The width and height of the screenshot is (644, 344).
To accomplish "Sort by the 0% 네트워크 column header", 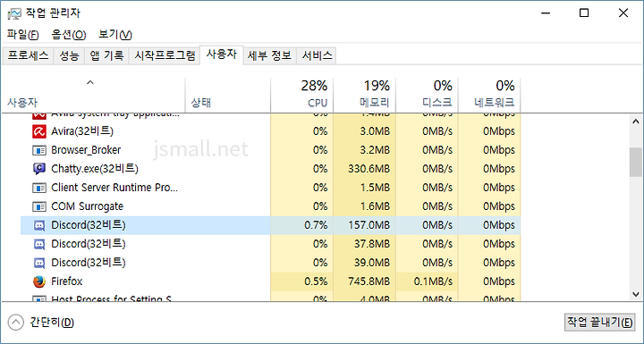I will 489,96.
